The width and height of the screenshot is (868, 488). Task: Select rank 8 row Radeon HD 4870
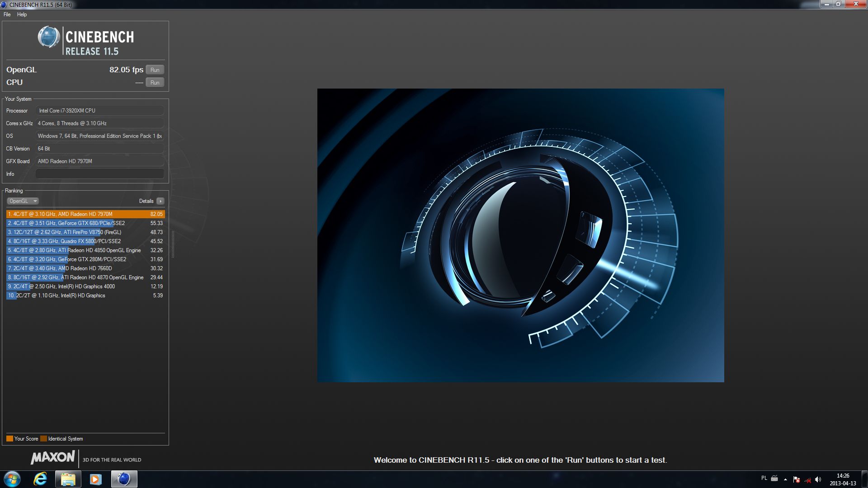pyautogui.click(x=85, y=277)
